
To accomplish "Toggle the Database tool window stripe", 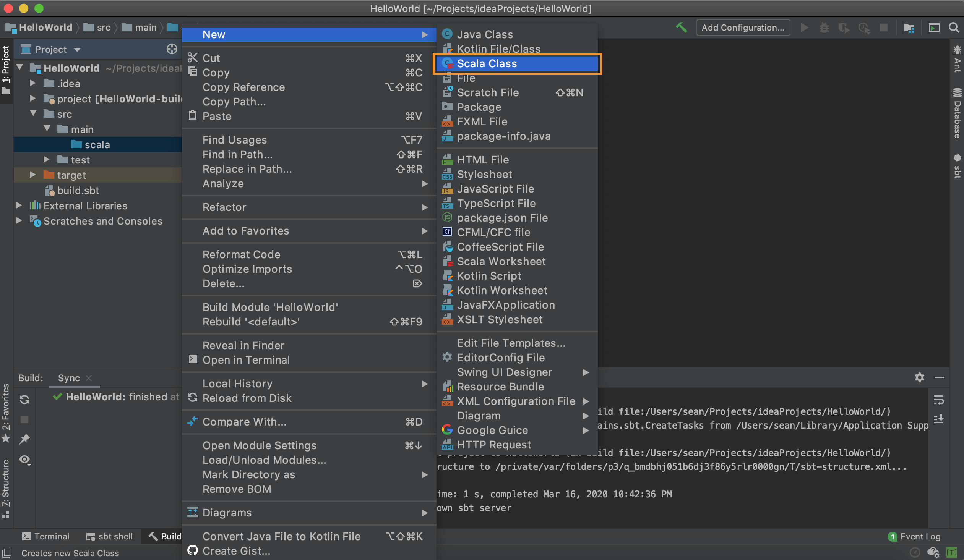I will coord(957,113).
